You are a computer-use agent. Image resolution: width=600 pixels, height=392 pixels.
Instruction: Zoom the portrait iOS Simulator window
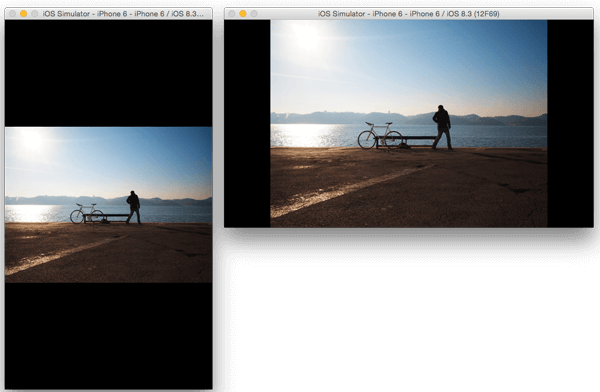point(34,14)
